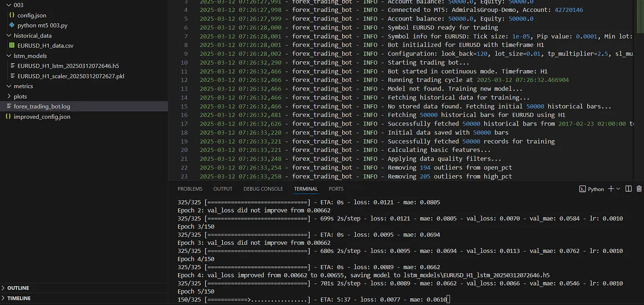Switch to the PROBLEMS tab
This screenshot has width=644, height=305.
coord(190,188)
